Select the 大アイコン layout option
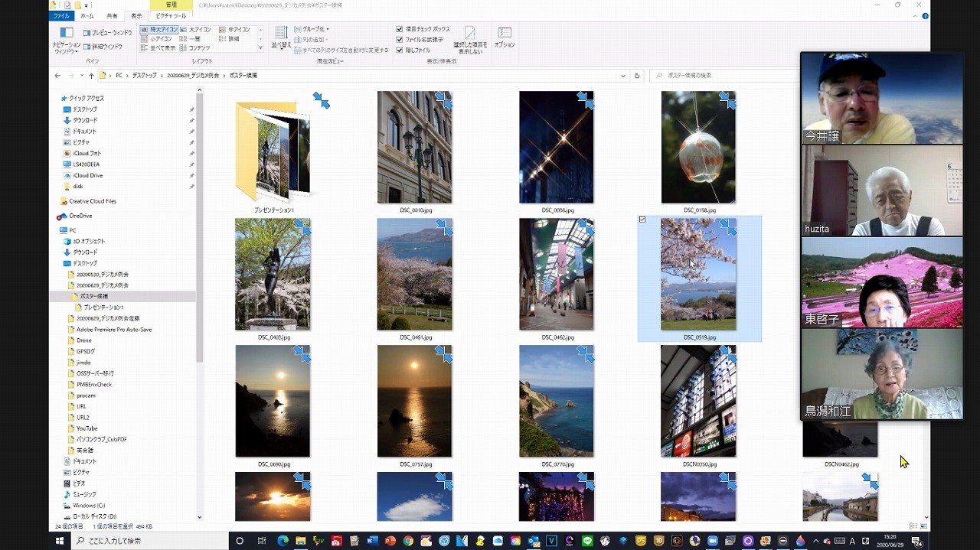Image resolution: width=980 pixels, height=550 pixels. point(199,29)
